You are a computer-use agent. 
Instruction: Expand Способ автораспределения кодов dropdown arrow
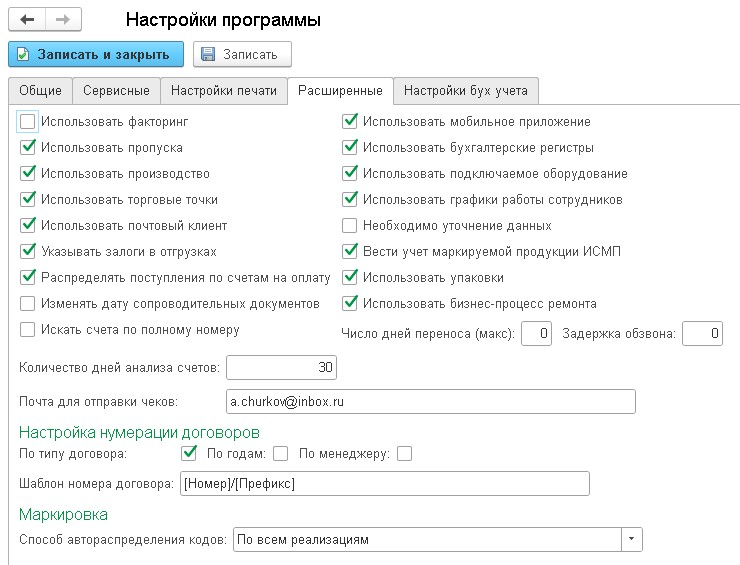point(631,540)
